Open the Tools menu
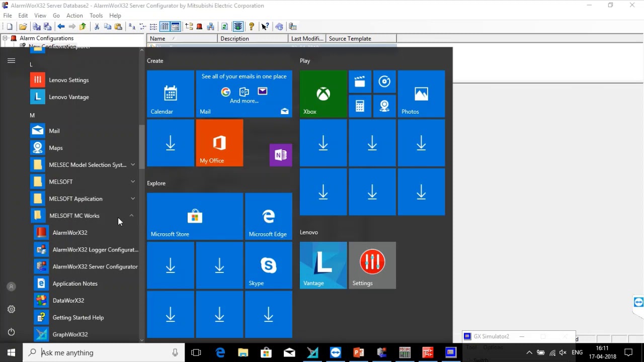This screenshot has width=644, height=362. tap(96, 16)
